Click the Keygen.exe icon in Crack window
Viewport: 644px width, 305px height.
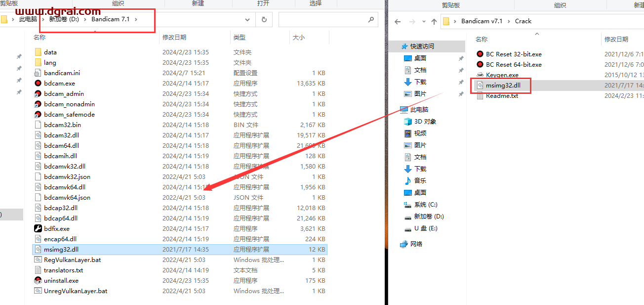click(x=480, y=75)
